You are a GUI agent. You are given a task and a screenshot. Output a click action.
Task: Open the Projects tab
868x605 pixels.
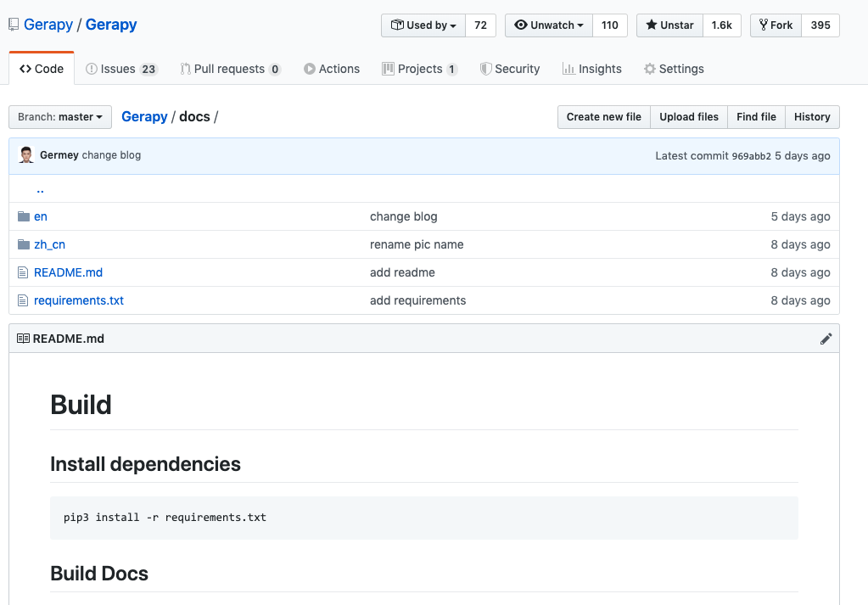(420, 69)
